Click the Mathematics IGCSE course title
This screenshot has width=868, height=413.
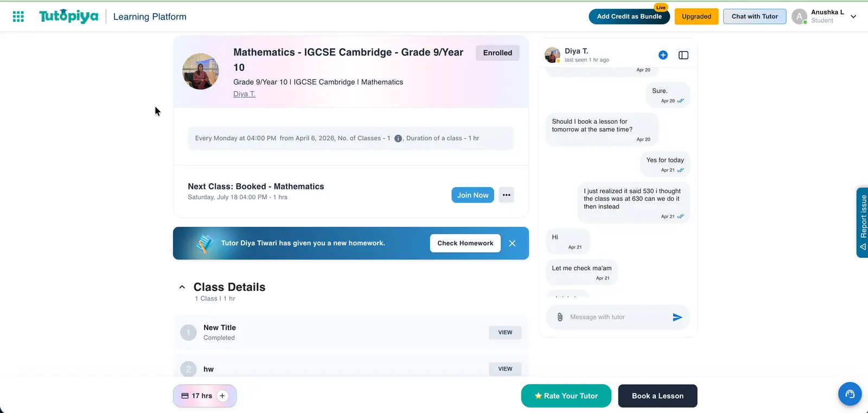coord(348,60)
